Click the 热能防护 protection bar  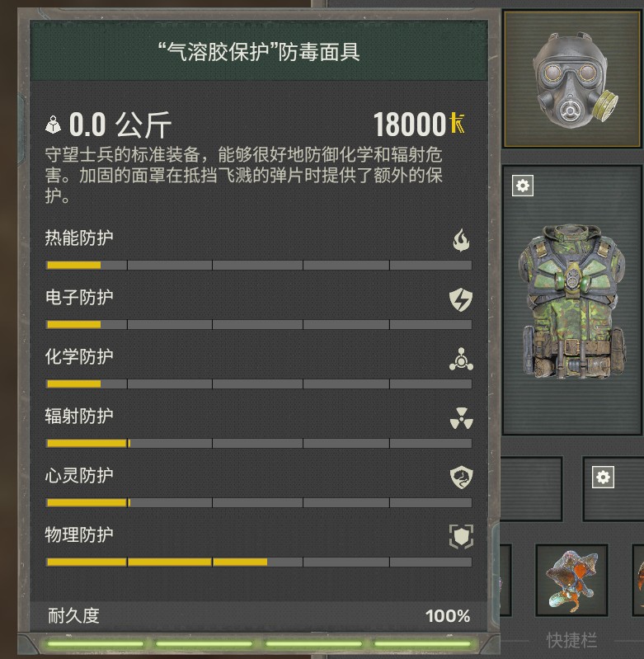pyautogui.click(x=259, y=266)
